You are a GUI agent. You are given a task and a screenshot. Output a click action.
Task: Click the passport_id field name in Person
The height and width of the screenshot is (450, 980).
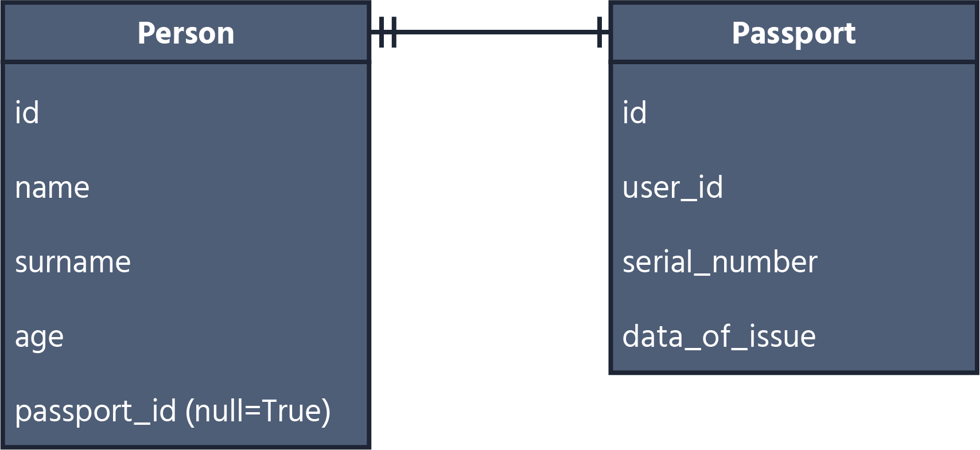tap(95, 411)
